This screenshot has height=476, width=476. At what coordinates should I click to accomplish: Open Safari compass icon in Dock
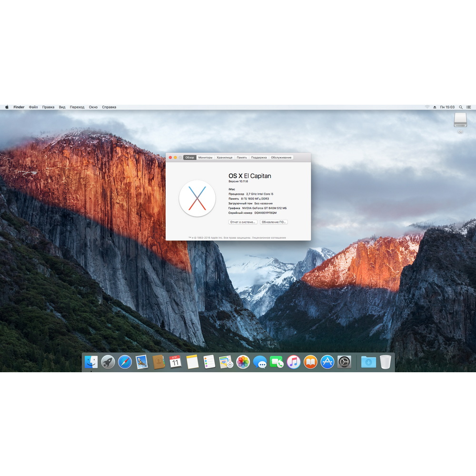[125, 362]
